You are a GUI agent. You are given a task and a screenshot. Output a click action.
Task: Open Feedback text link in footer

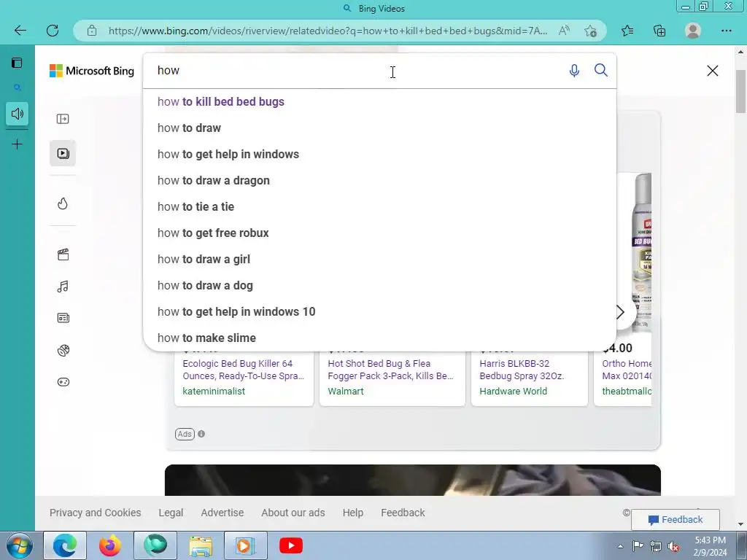(x=403, y=513)
